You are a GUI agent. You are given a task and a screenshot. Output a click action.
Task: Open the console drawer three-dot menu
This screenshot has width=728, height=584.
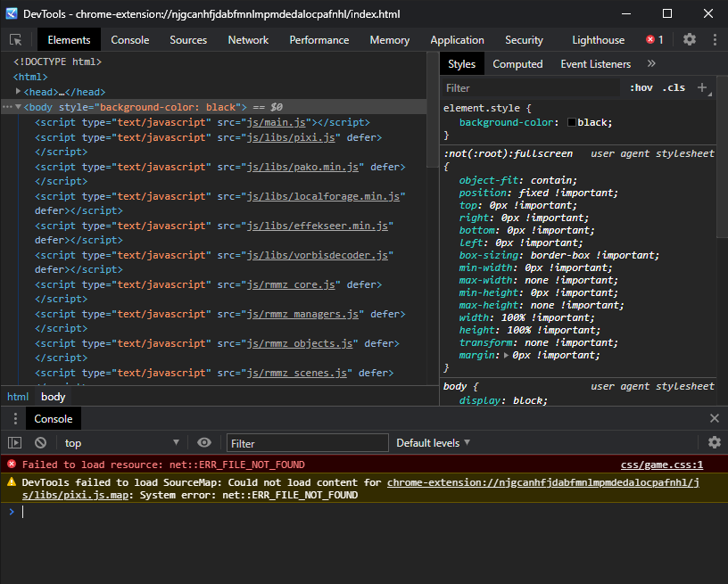tap(15, 418)
